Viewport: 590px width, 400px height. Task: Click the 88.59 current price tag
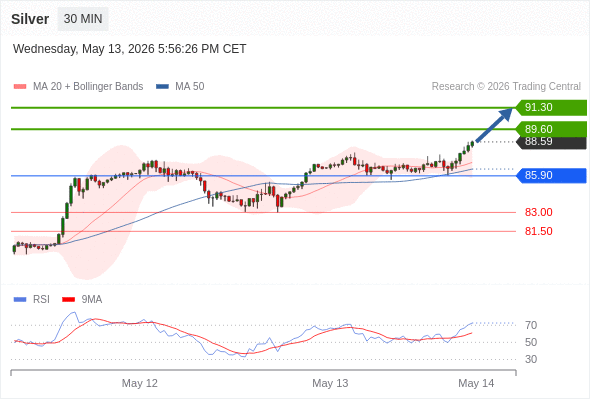[x=551, y=143]
